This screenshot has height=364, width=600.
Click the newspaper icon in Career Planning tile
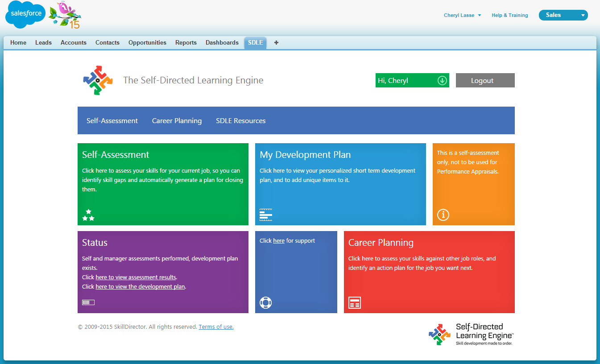pos(355,302)
